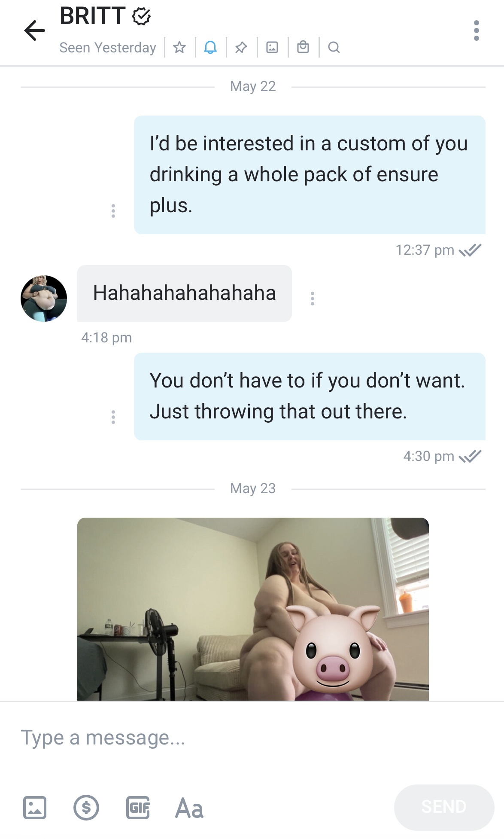
Task: Attach media with the image icon
Action: 35,808
